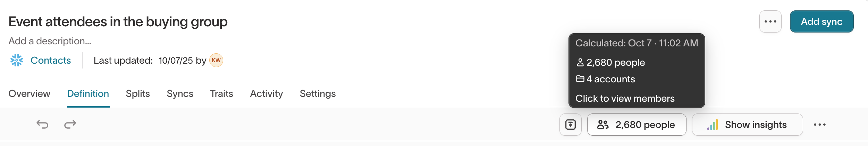Click the redo arrow icon
The image size is (868, 146).
[70, 124]
